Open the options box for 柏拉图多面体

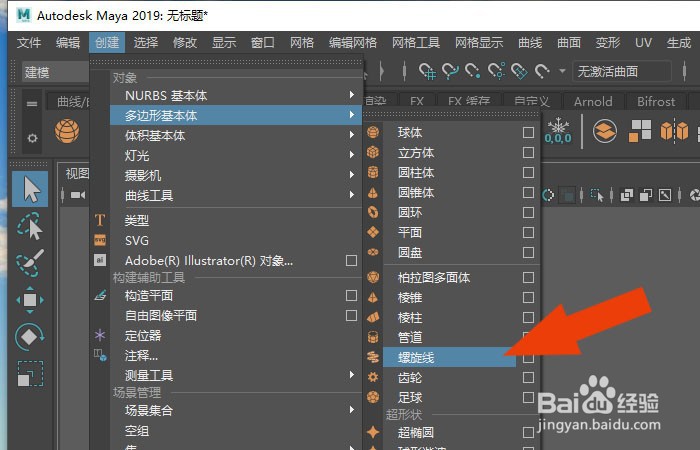point(528,278)
